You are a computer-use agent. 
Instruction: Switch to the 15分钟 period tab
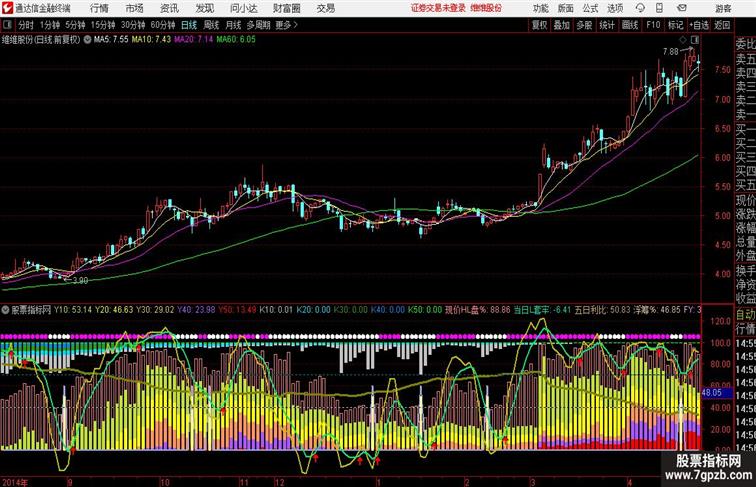tap(103, 25)
